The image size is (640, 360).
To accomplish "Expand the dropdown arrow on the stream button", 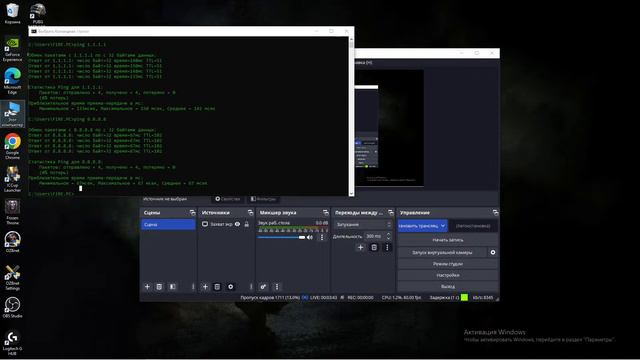I will point(443,226).
